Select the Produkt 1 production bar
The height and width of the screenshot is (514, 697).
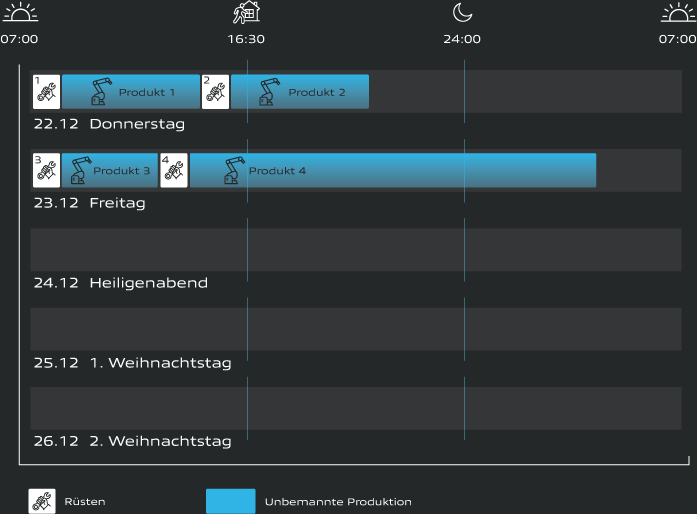pos(131,91)
